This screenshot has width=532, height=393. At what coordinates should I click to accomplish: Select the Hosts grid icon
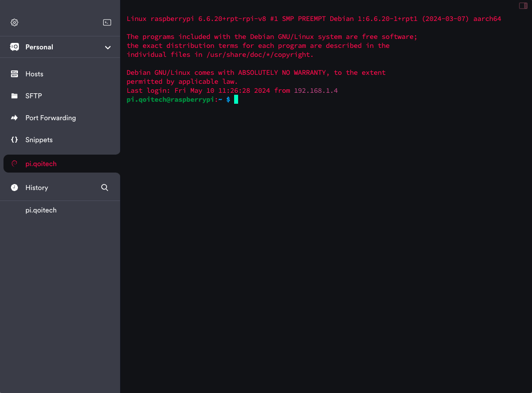(x=14, y=73)
